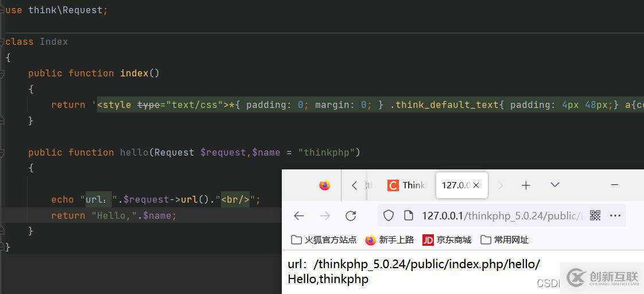Focus the 127.0.0.1 address bar

(x=502, y=215)
